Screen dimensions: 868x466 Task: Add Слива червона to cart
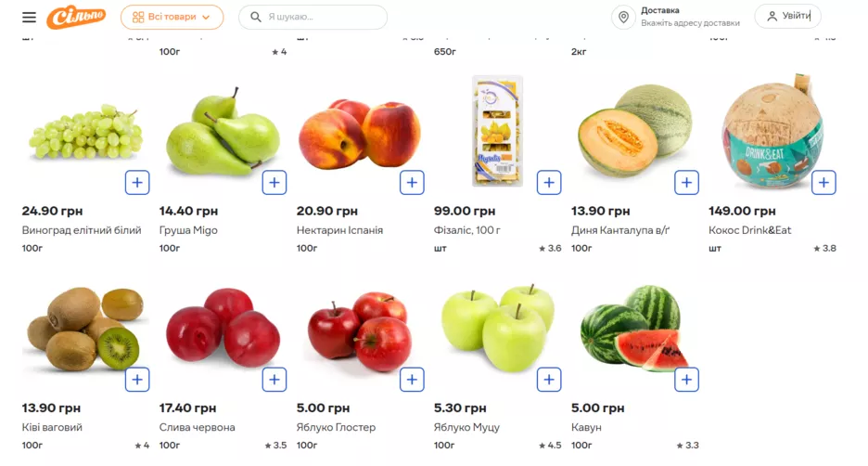pos(274,380)
